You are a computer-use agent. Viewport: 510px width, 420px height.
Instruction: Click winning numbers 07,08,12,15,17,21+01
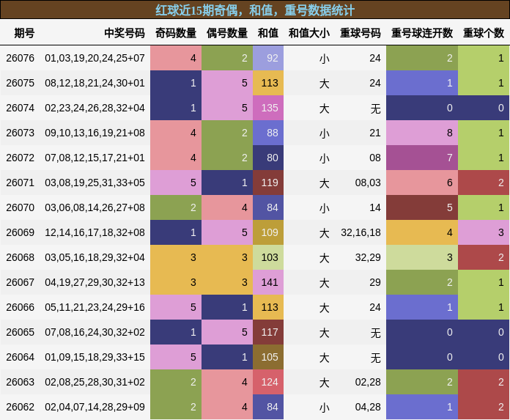point(95,158)
